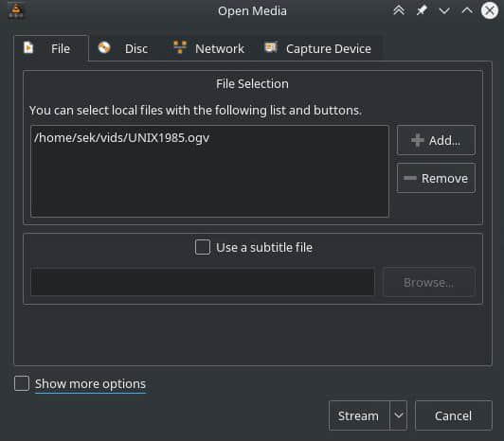This screenshot has width=504, height=441.
Task: Click the Cancel button
Action: point(454,415)
